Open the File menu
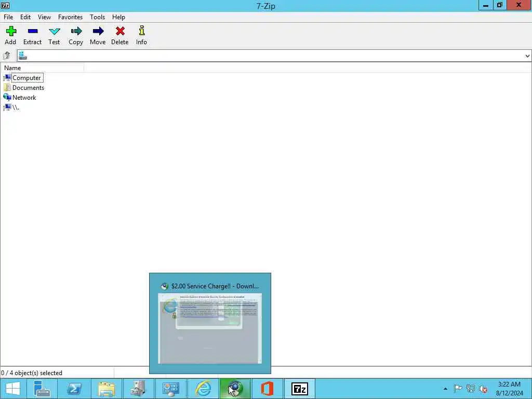 (x=8, y=17)
